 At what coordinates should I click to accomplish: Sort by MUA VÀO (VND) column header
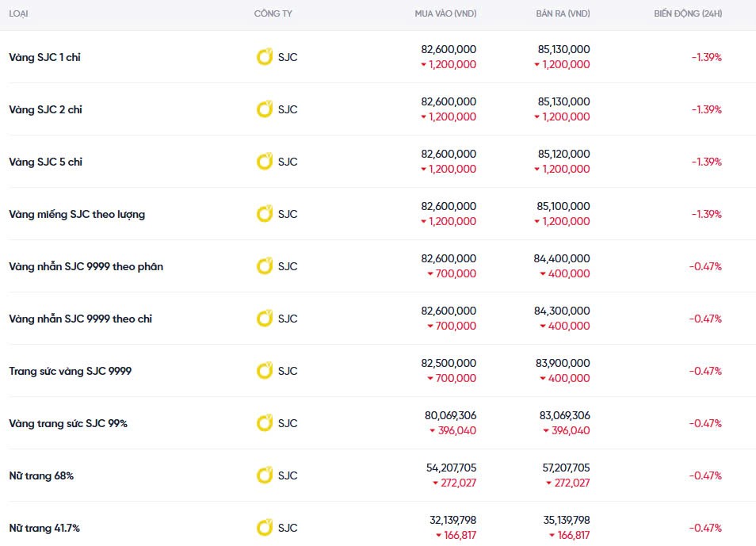(x=445, y=14)
